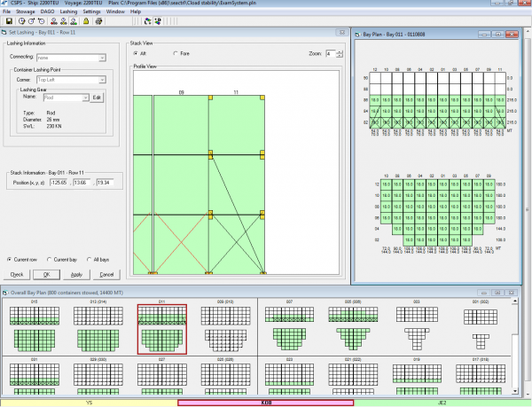
Task: Open the Connecting dropdown
Action: click(103, 56)
